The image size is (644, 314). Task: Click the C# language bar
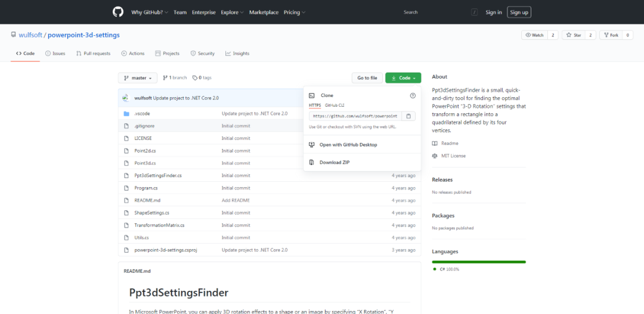pyautogui.click(x=479, y=262)
